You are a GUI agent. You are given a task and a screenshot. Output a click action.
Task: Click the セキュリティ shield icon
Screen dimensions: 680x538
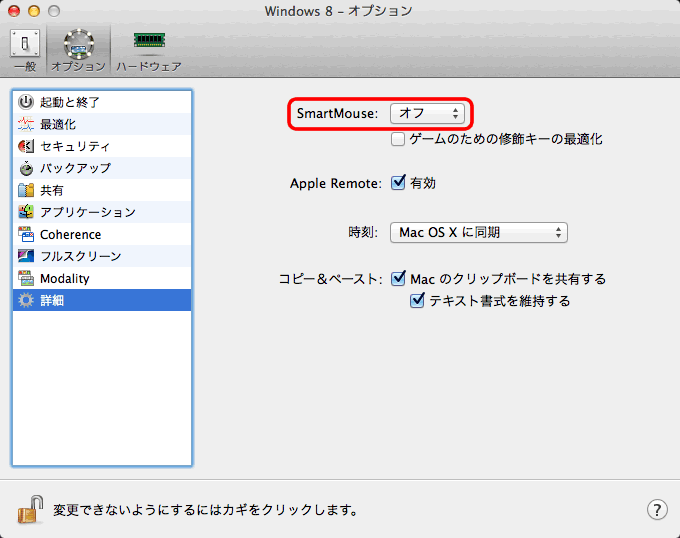pyautogui.click(x=26, y=146)
